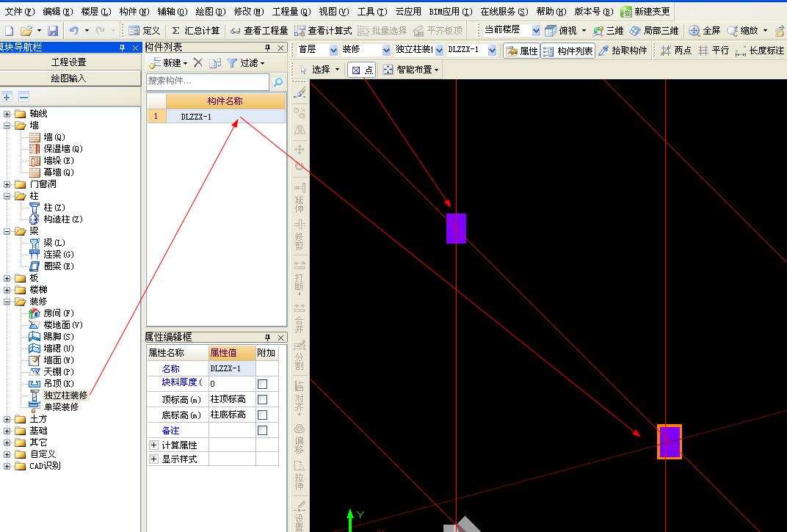Viewport: 787px width, 532px height.
Task: Select 俯视 view button
Action: [x=561, y=31]
